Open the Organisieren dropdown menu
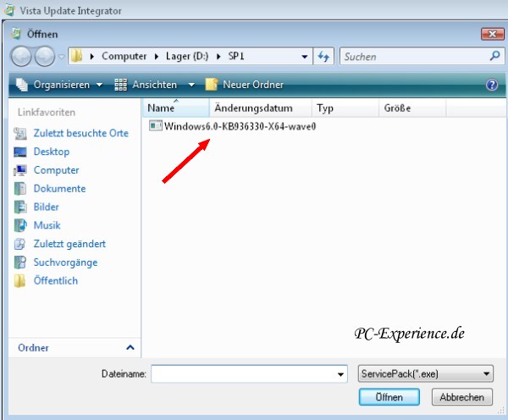The image size is (508, 420). coord(59,85)
